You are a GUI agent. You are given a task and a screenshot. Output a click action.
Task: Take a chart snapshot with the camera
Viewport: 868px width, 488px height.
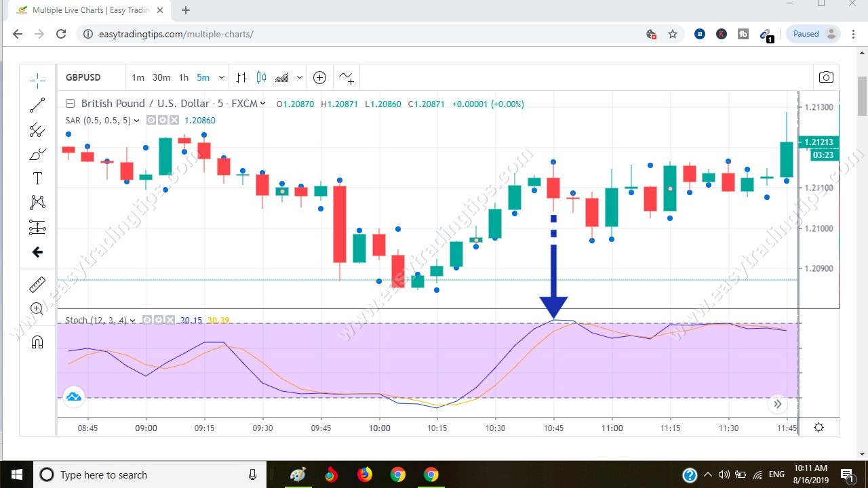pos(826,77)
